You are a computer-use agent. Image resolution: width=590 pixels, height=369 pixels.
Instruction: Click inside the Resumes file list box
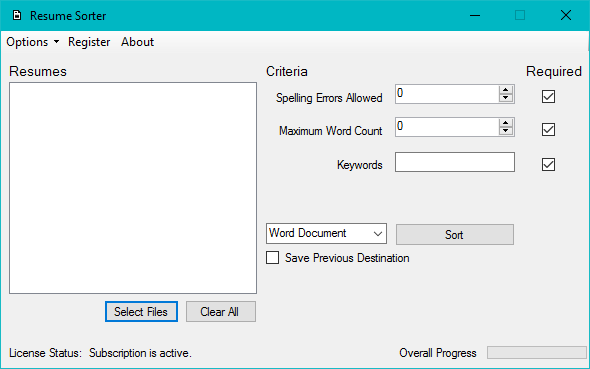pyautogui.click(x=133, y=188)
